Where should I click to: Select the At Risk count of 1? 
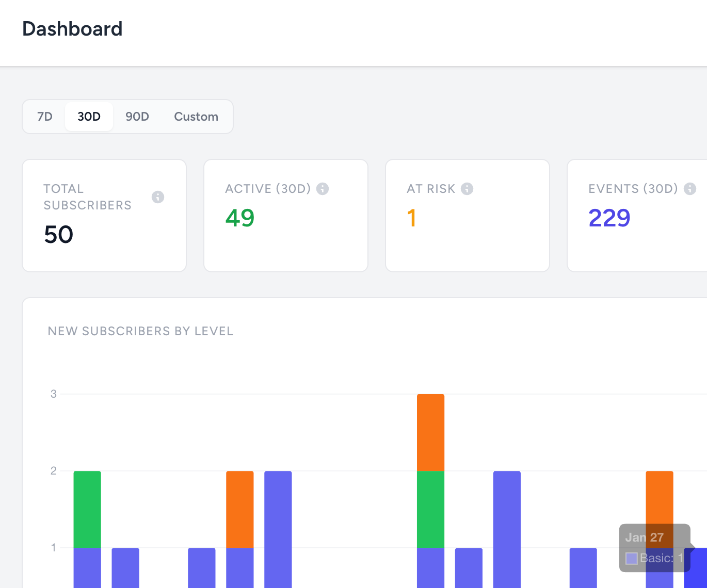coord(411,218)
